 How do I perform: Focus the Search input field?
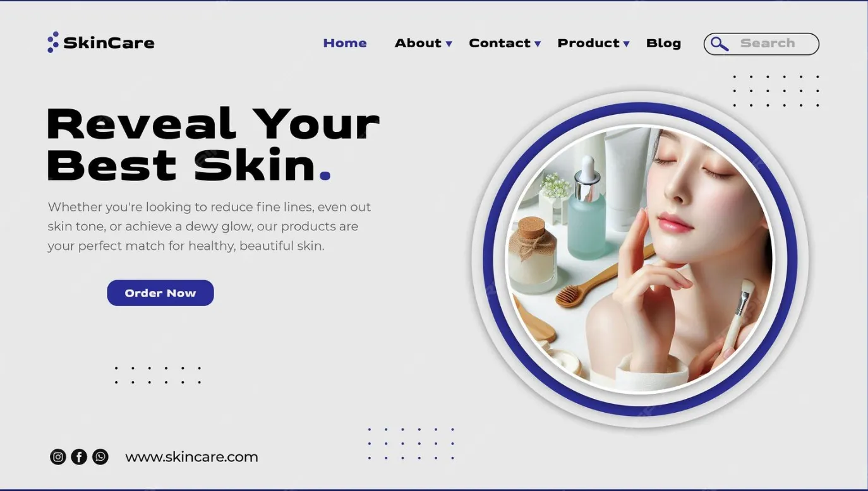(x=761, y=44)
